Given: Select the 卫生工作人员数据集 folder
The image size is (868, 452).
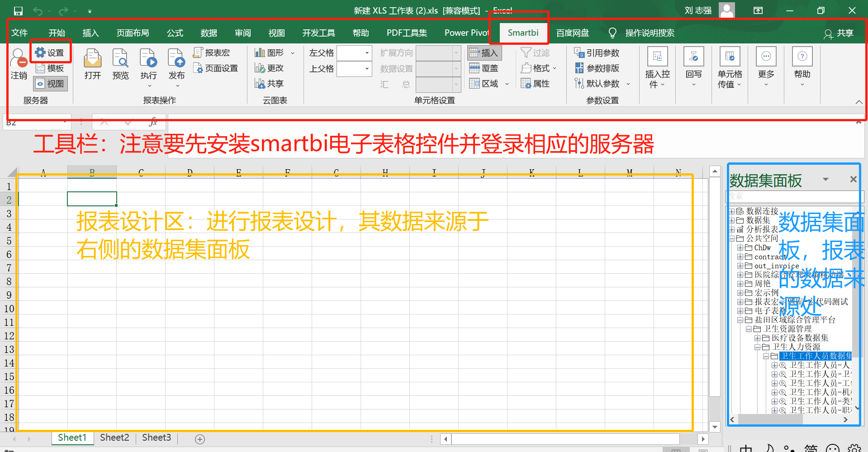Looking at the screenshot, I should pos(816,356).
